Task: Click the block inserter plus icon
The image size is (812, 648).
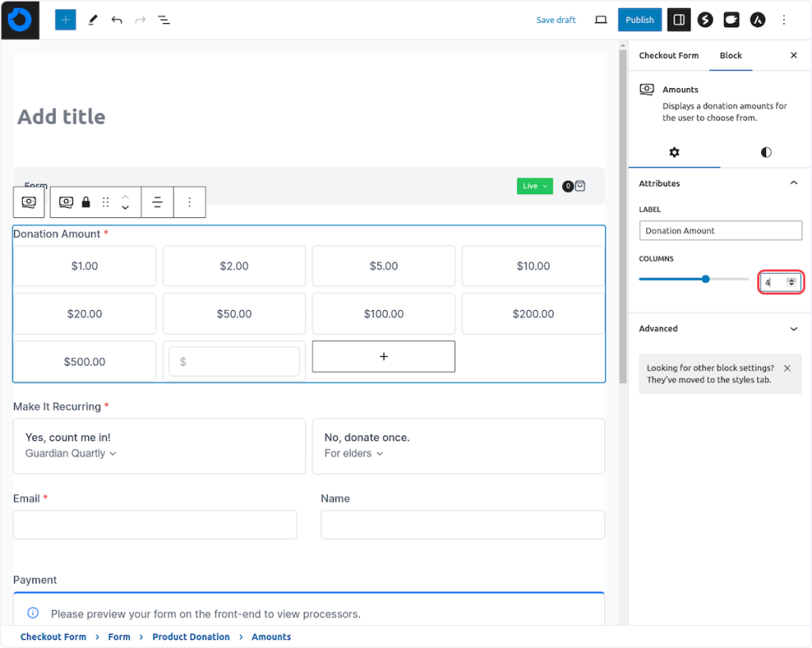Action: point(65,20)
